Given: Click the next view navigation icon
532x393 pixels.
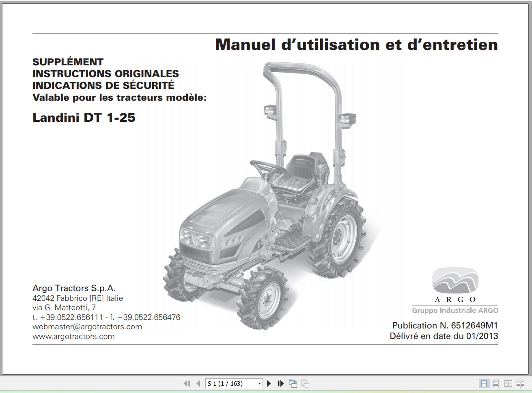Looking at the screenshot, I should (305, 383).
